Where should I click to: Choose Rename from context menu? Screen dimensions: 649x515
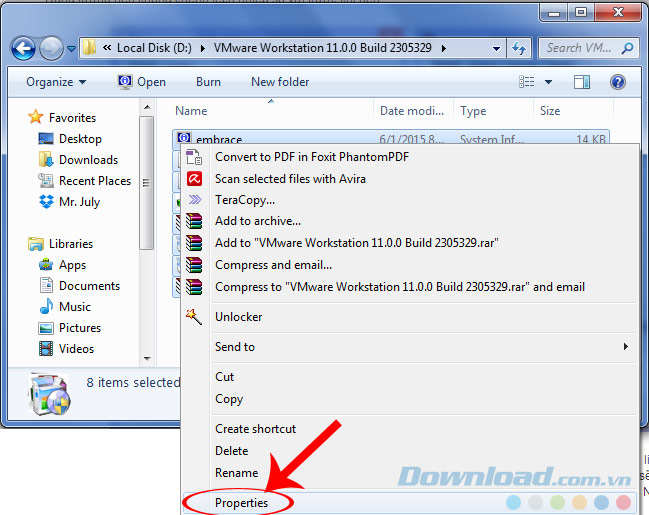[410, 473]
